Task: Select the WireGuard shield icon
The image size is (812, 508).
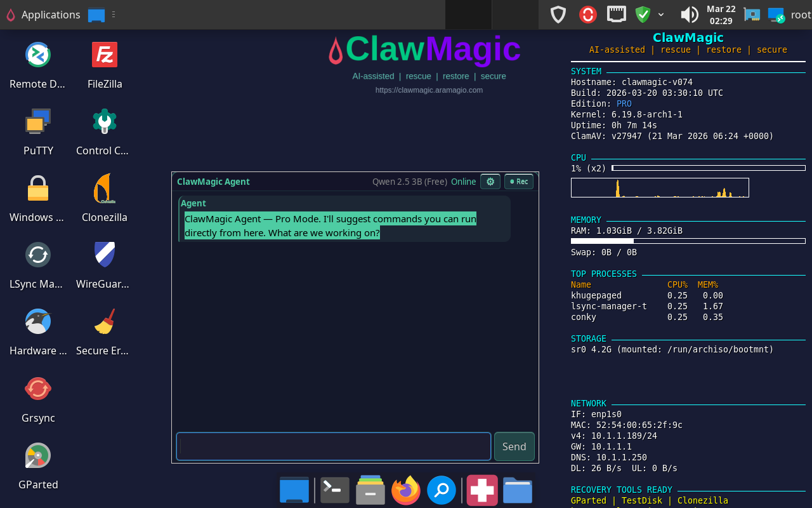Action: [105, 255]
